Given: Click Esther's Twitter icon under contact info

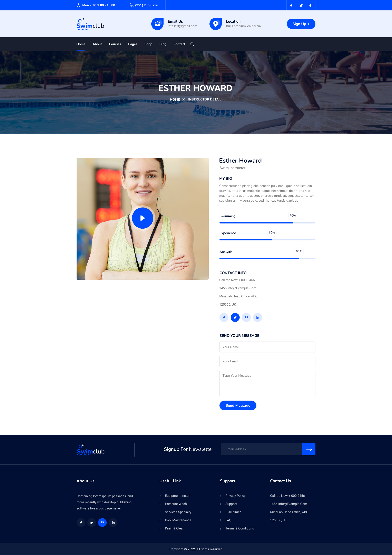Looking at the screenshot, I should tap(235, 317).
